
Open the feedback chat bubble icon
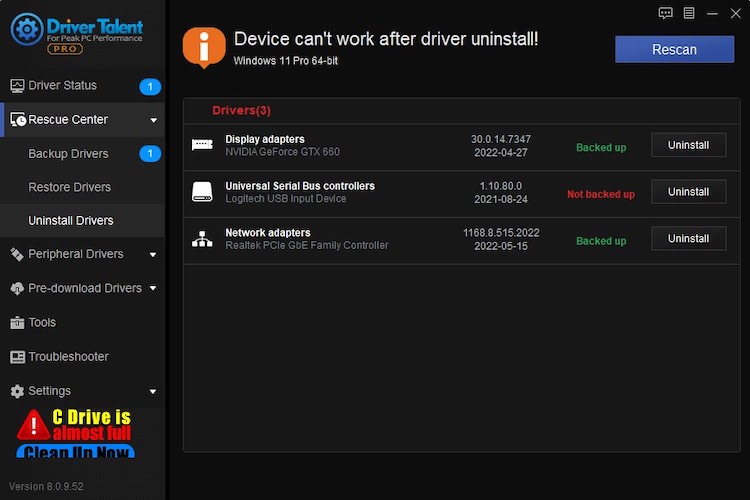pyautogui.click(x=665, y=13)
